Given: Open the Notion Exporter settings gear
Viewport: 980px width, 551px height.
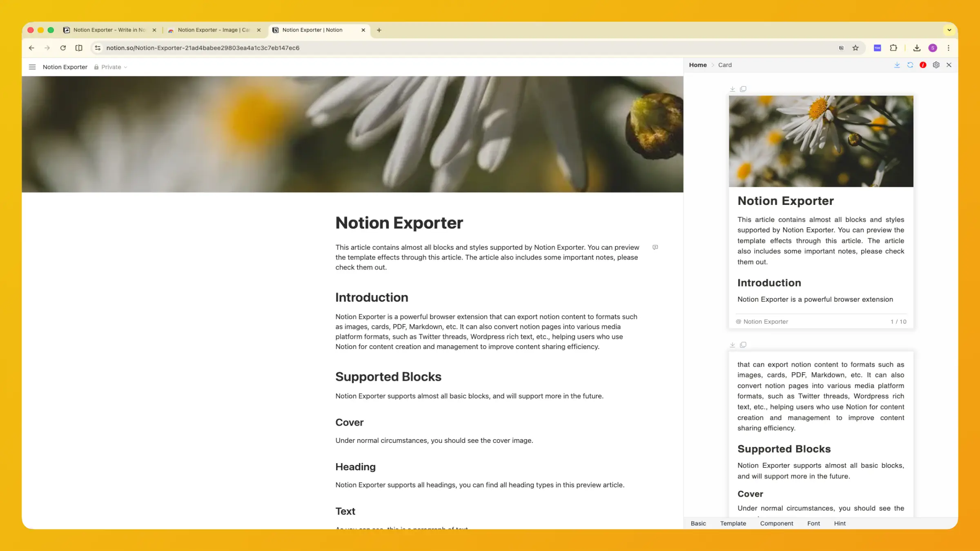Looking at the screenshot, I should tap(936, 65).
